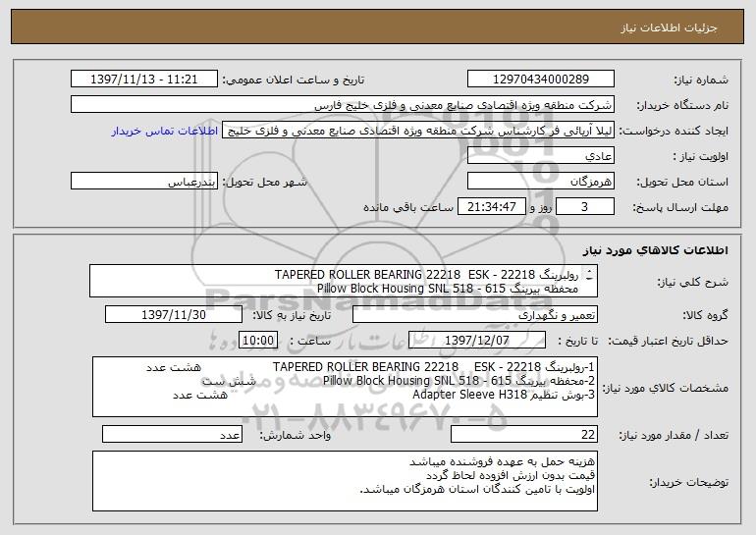The height and width of the screenshot is (535, 756).
Task: Click the remaining time field 21:34:47
Action: click(491, 207)
